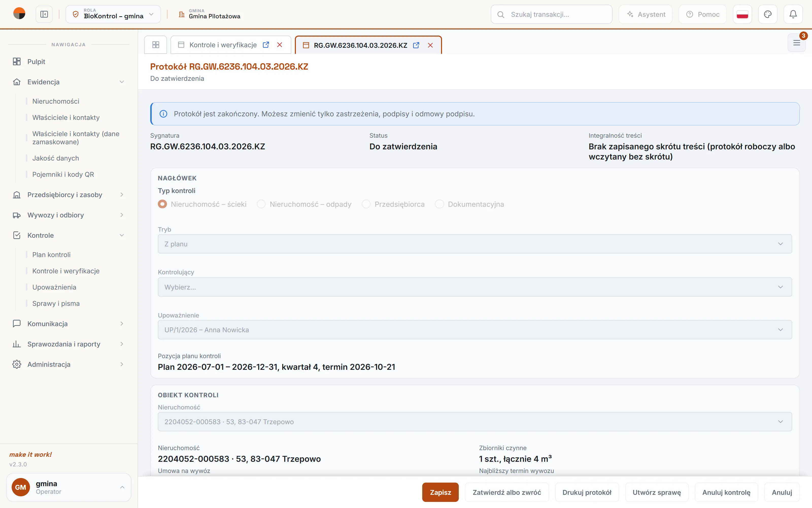This screenshot has height=508, width=812.
Task: Open Nieruchomości menu item
Action: pos(56,101)
